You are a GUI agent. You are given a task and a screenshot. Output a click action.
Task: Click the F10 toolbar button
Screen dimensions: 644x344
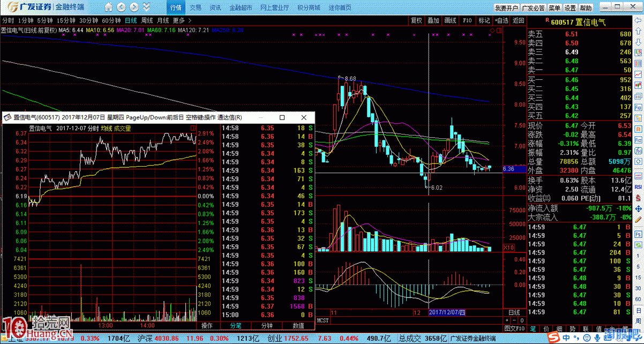tap(467, 20)
